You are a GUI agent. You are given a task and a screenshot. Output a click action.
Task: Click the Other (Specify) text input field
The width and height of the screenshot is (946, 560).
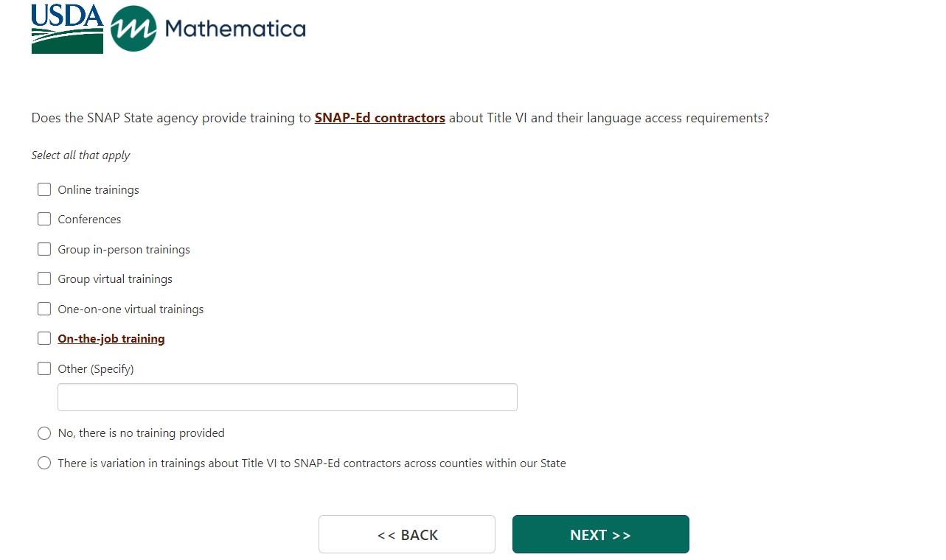(287, 397)
